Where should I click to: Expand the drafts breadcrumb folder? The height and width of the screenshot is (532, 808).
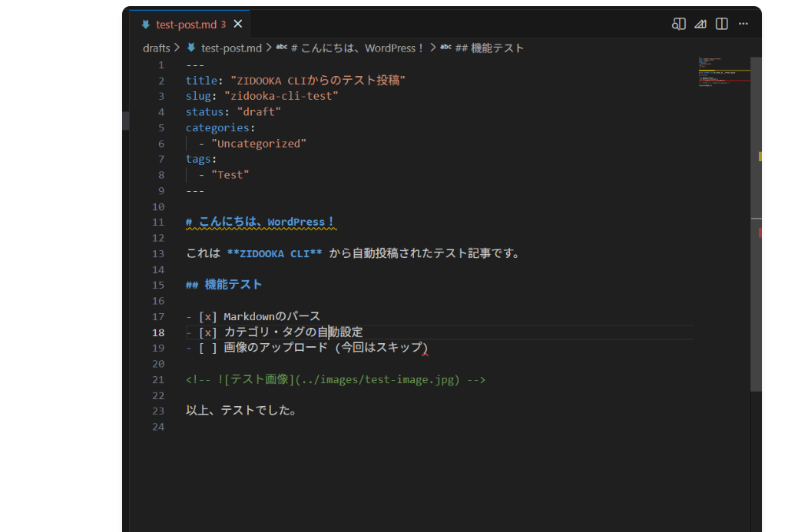(x=156, y=48)
